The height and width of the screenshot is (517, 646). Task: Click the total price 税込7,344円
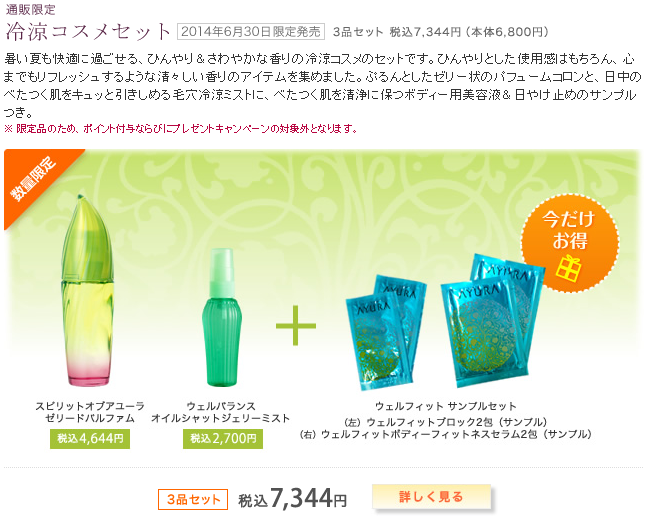coord(293,498)
